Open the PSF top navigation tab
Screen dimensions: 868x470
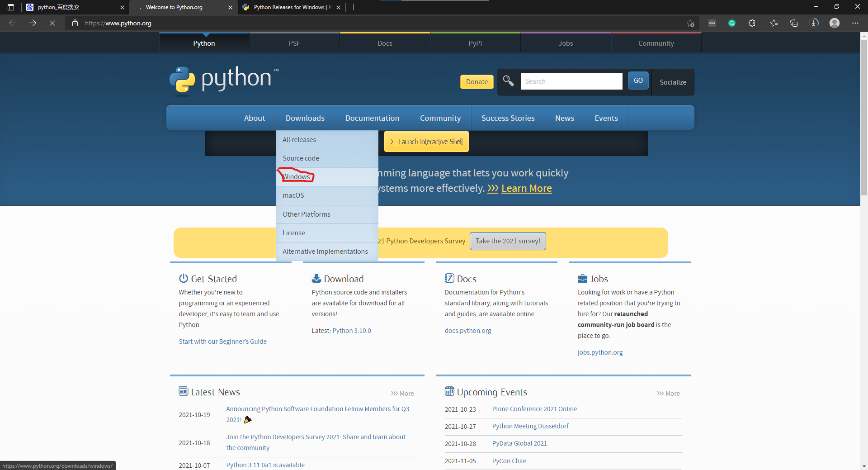tap(294, 43)
